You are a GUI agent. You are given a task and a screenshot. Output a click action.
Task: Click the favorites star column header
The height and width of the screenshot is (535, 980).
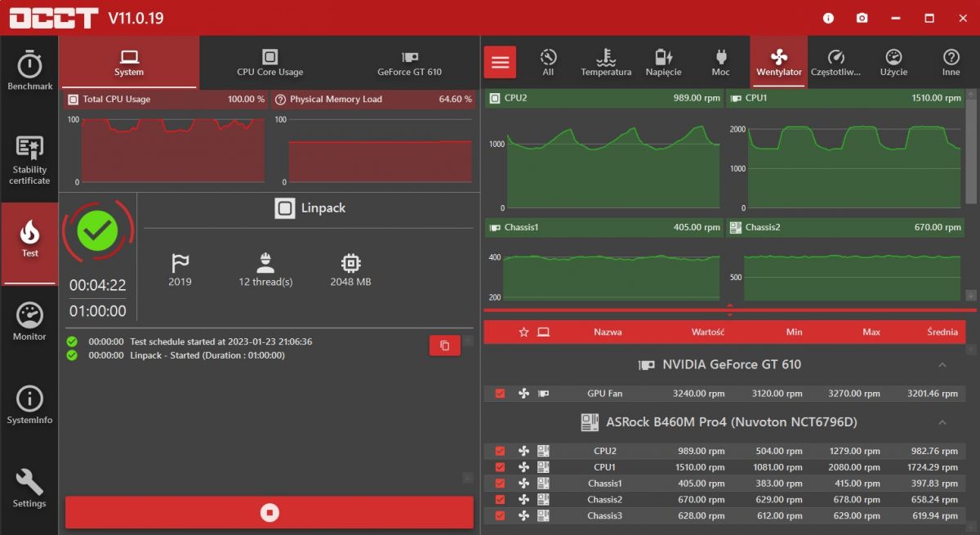(x=523, y=332)
